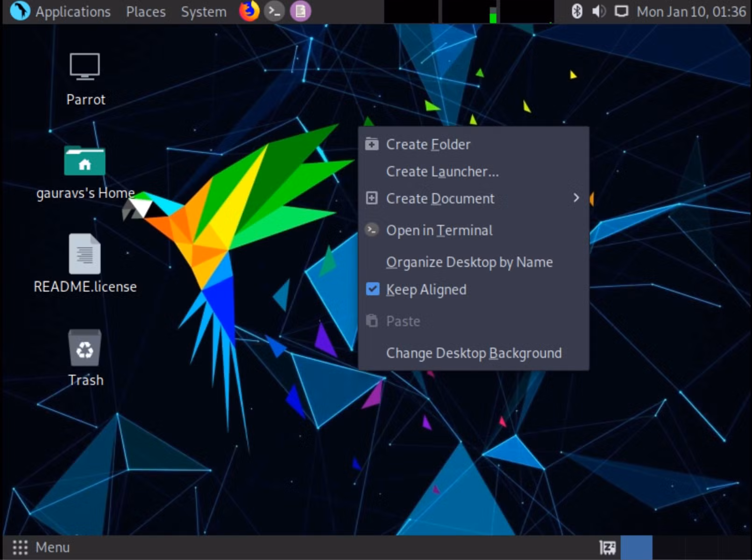Switch to the highlighted blue workspace
752x560 pixels.
636,547
